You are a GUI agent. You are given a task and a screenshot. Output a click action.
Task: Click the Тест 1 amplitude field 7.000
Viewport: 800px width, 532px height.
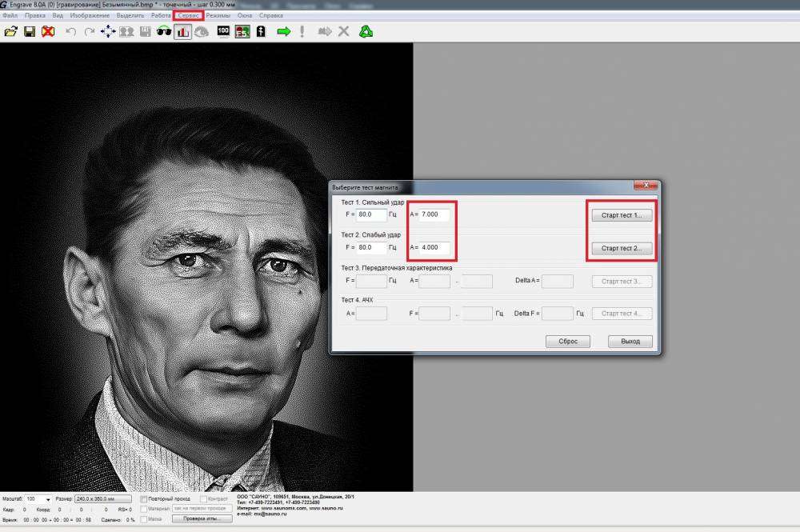(434, 214)
